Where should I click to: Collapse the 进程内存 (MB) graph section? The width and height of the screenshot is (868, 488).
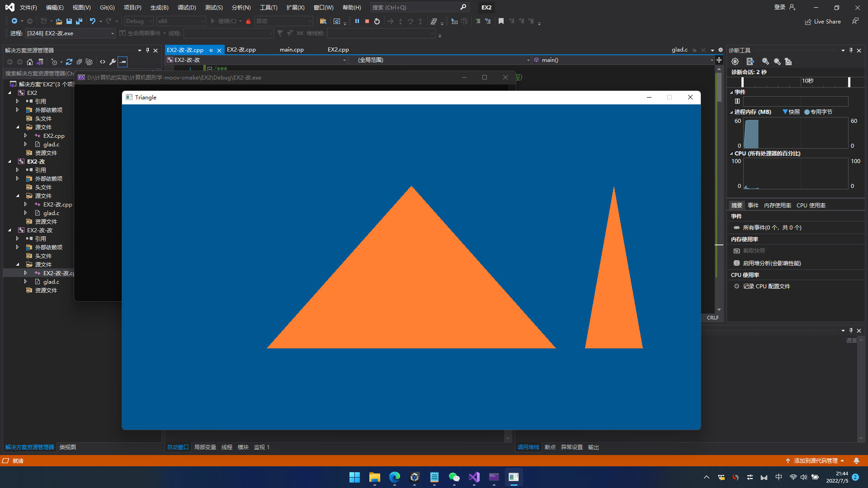(x=731, y=112)
